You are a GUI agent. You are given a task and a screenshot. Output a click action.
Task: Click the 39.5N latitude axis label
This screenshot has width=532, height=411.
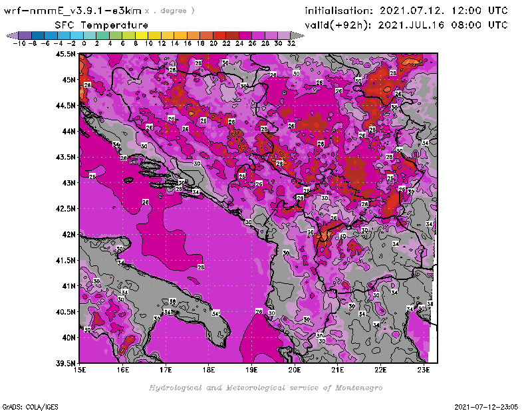click(66, 364)
